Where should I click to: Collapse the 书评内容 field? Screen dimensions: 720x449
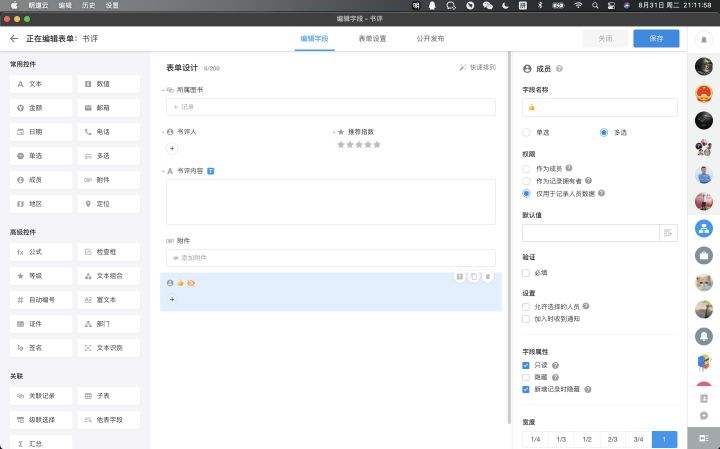(x=163, y=171)
